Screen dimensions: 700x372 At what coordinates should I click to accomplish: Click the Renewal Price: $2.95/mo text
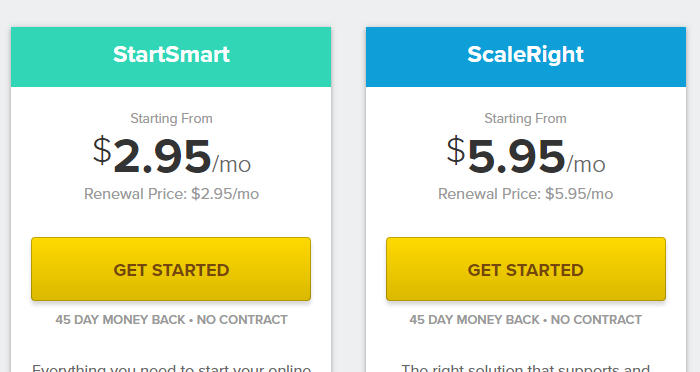[171, 194]
